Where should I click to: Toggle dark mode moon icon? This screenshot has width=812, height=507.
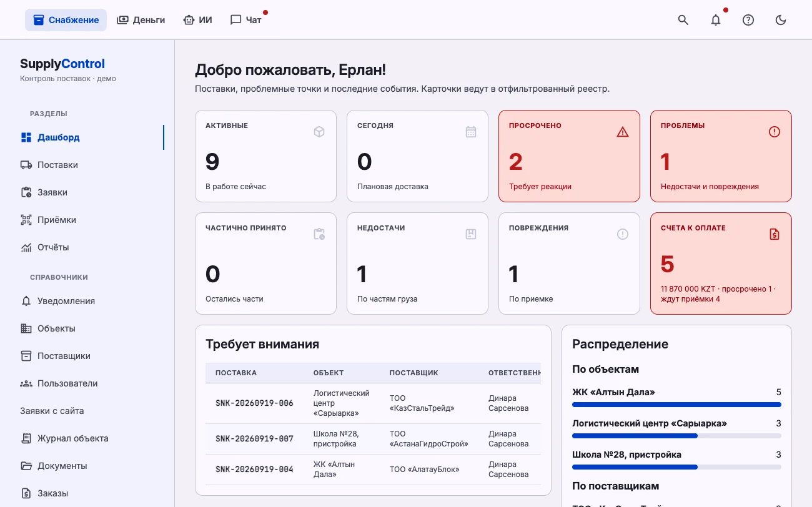(781, 20)
